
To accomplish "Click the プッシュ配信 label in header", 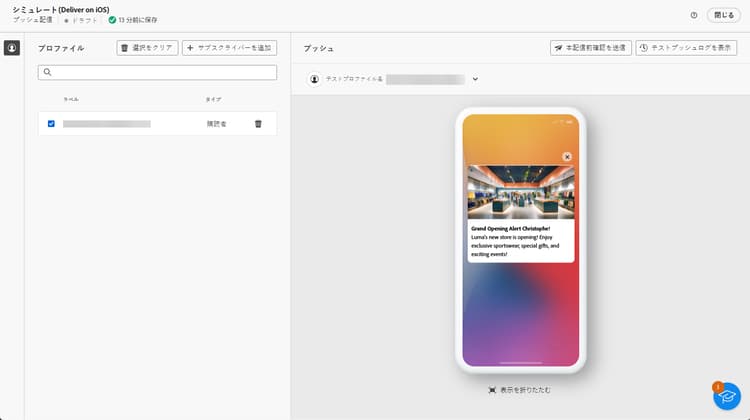I will point(33,20).
